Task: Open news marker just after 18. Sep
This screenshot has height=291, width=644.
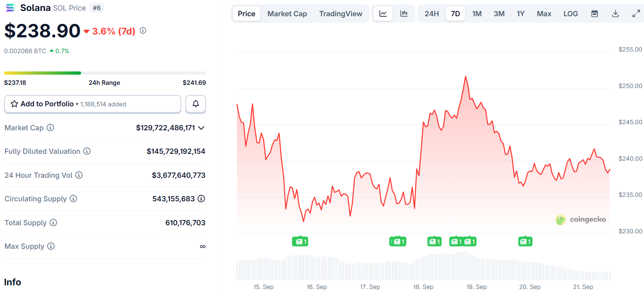Action: tap(434, 241)
